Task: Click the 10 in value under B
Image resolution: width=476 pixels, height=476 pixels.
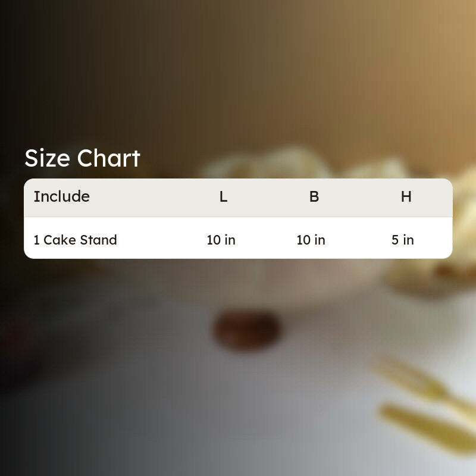Action: coord(311,240)
